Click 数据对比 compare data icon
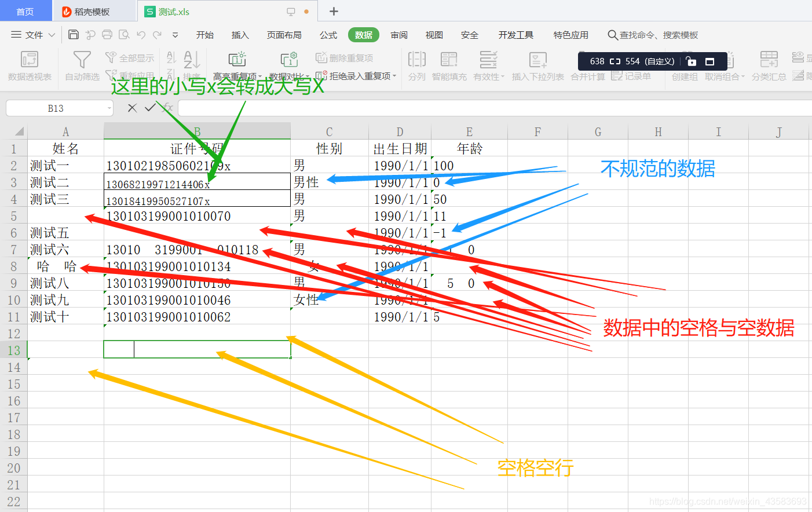Viewport: 812px width, 512px height. point(289,59)
